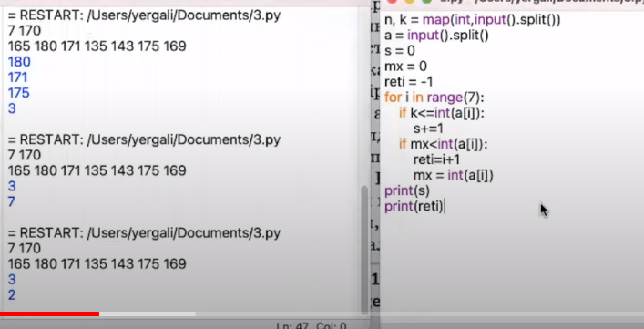Click the output 180 in the shell
The height and width of the screenshot is (329, 644).
coord(19,62)
